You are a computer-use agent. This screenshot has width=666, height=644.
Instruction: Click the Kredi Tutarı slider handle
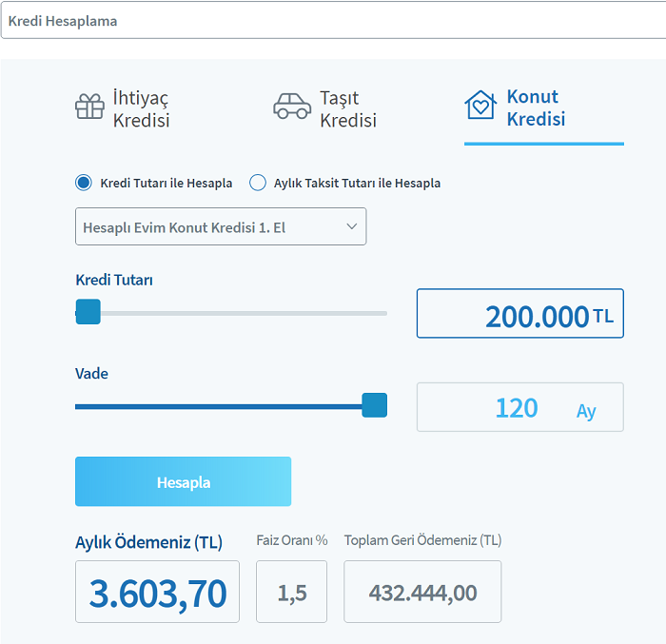[x=88, y=312]
